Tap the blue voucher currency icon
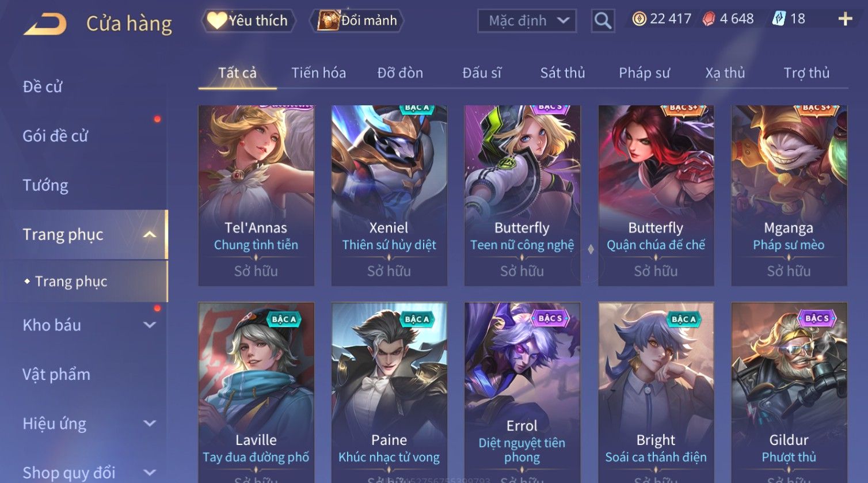 click(778, 19)
